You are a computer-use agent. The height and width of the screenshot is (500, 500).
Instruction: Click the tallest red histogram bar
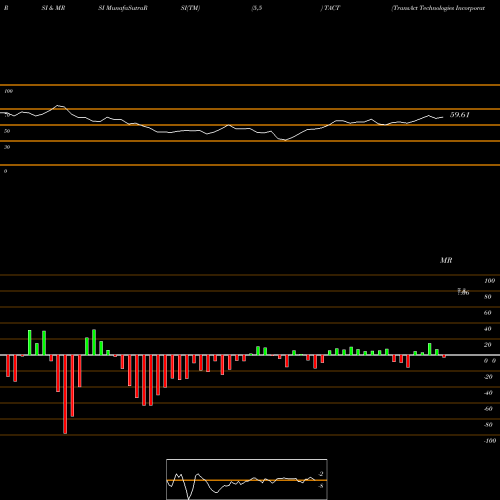(x=65, y=394)
